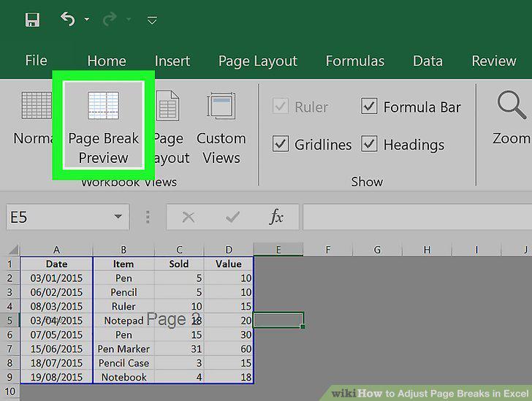This screenshot has width=532, height=401.
Task: Click the Pencil item cell
Action: point(123,292)
